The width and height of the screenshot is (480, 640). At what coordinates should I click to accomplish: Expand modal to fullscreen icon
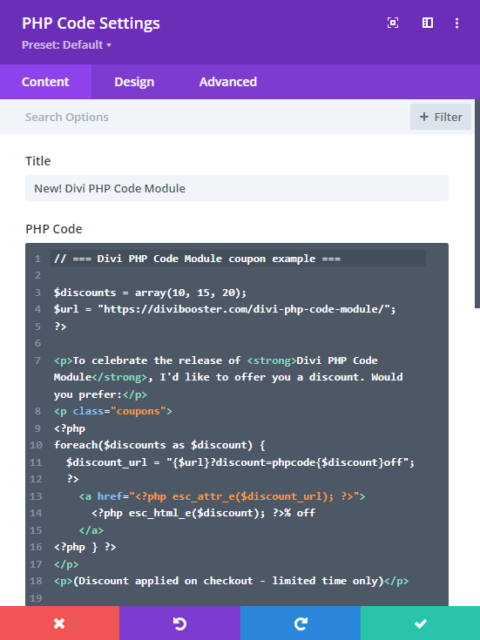click(393, 23)
